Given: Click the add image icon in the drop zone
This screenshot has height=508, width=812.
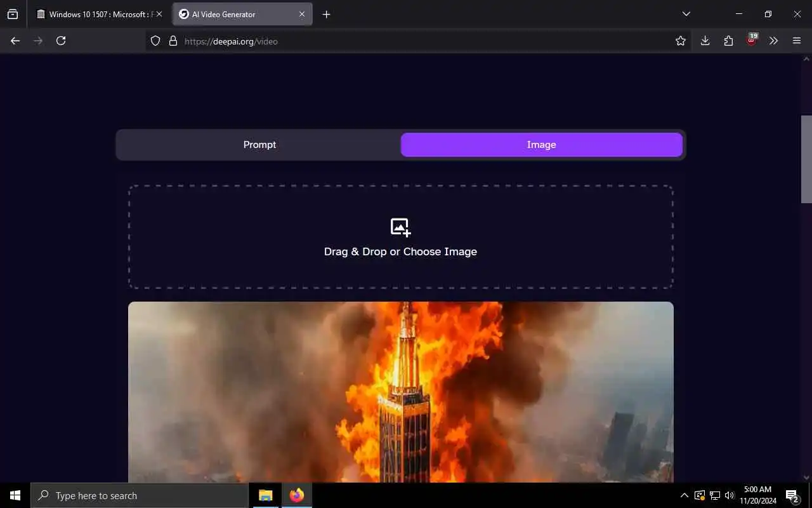Looking at the screenshot, I should point(400,227).
